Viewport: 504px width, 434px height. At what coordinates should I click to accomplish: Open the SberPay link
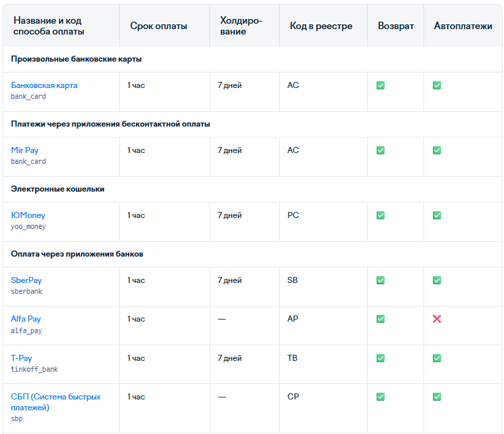click(x=26, y=280)
